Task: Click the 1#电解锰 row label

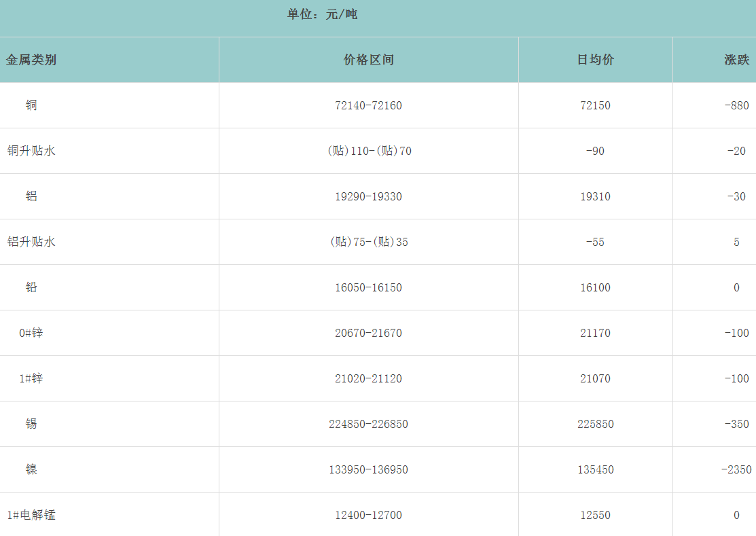Action: click(31, 515)
